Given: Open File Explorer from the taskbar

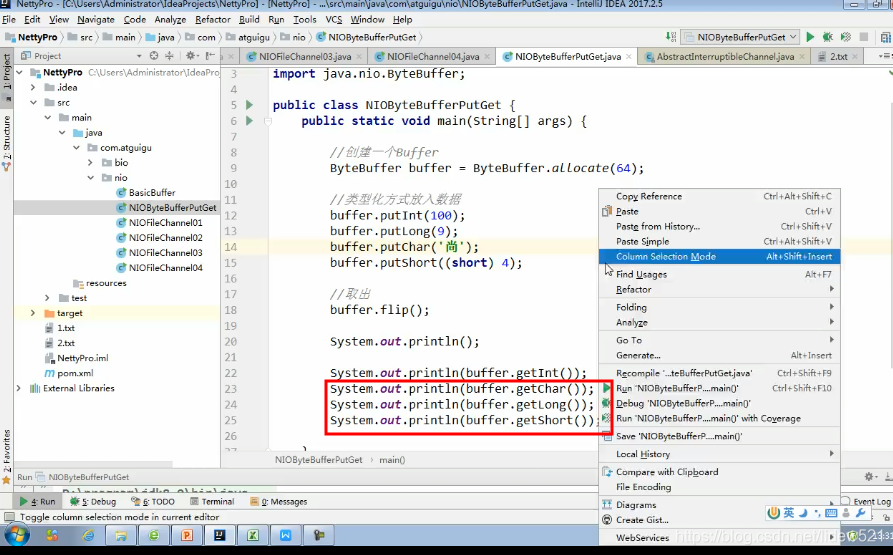Looking at the screenshot, I should pos(121,535).
